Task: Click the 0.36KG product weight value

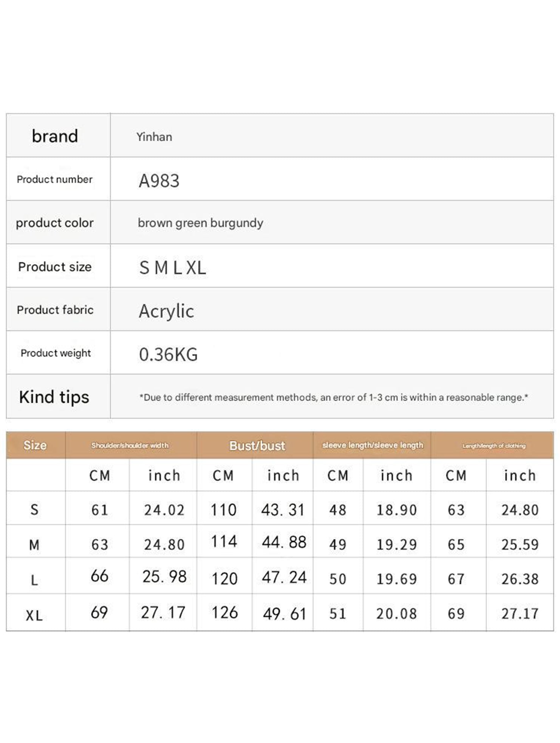Action: pos(168,354)
